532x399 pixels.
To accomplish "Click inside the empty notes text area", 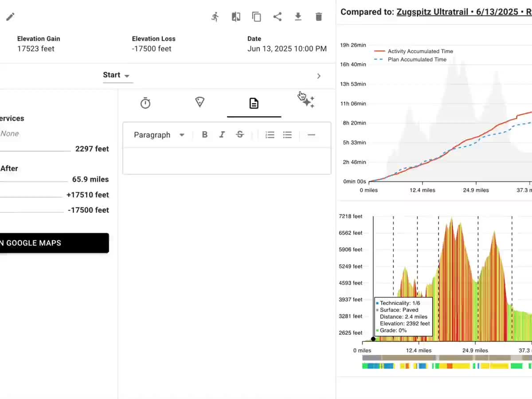I will pos(227,160).
